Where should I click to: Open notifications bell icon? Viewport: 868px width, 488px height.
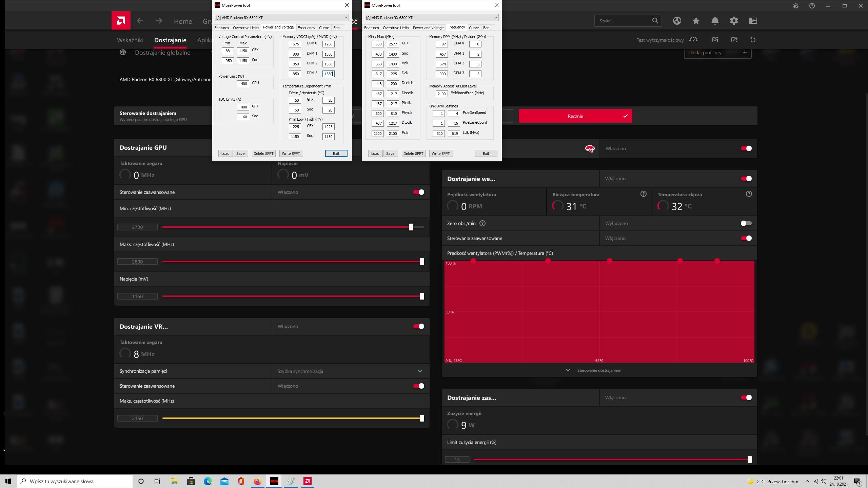(x=715, y=21)
